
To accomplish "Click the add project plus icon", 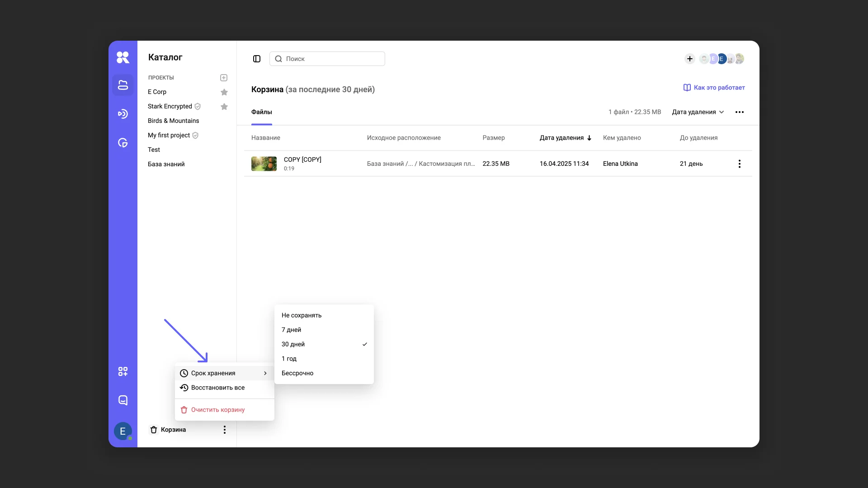I will [x=224, y=78].
